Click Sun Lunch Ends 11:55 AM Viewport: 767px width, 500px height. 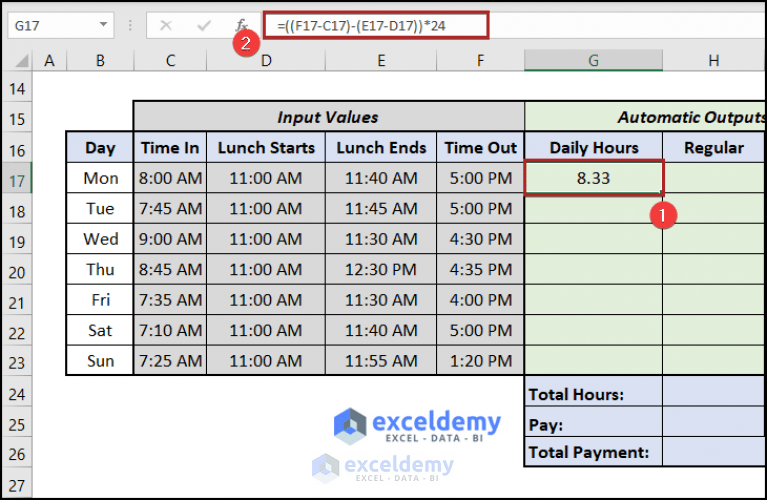381,361
